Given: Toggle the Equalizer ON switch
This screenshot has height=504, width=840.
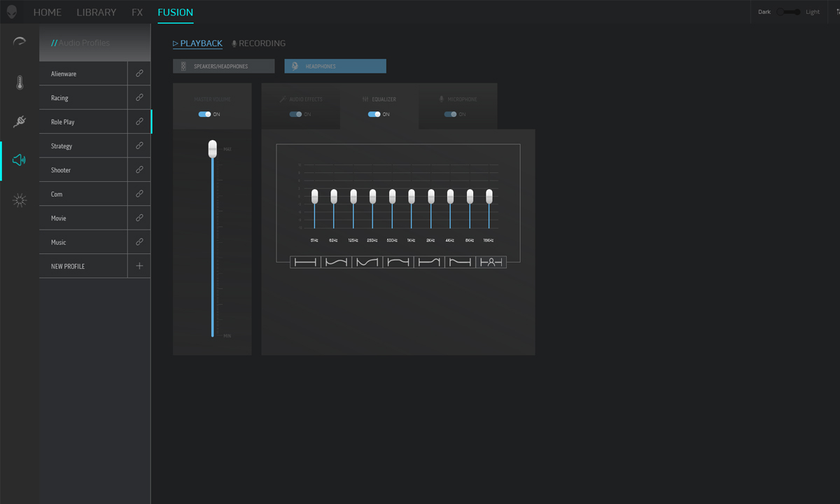Looking at the screenshot, I should click(374, 114).
